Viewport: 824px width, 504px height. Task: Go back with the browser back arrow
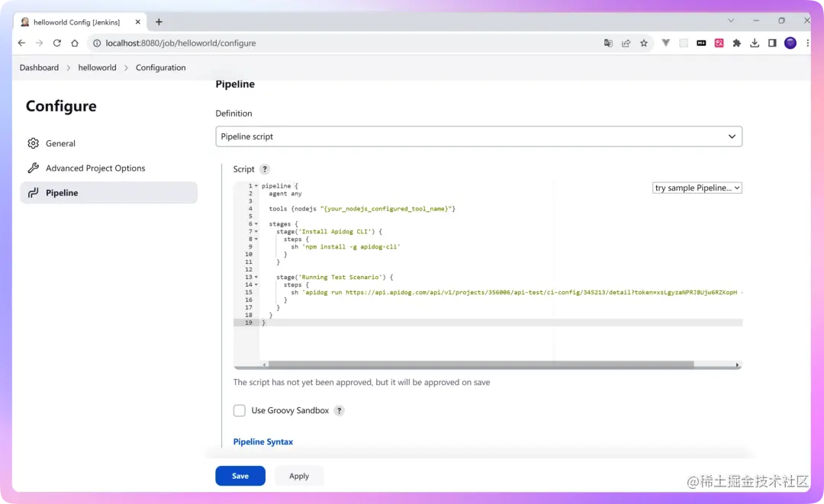point(21,43)
